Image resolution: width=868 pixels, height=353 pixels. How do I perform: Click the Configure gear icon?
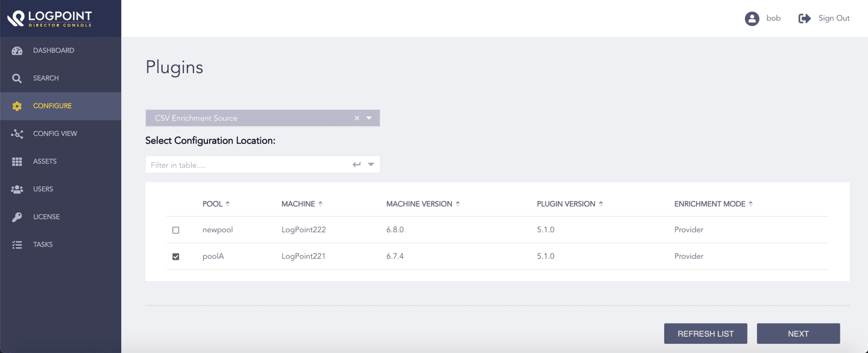(x=17, y=105)
